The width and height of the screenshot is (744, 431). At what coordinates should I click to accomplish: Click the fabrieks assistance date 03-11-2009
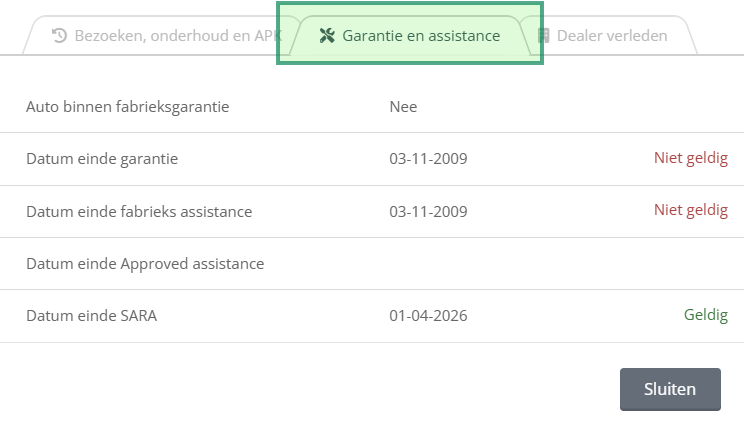coord(428,212)
